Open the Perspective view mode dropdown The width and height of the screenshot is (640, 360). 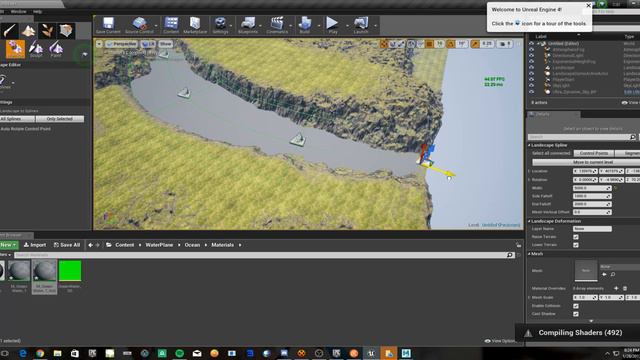(122, 44)
